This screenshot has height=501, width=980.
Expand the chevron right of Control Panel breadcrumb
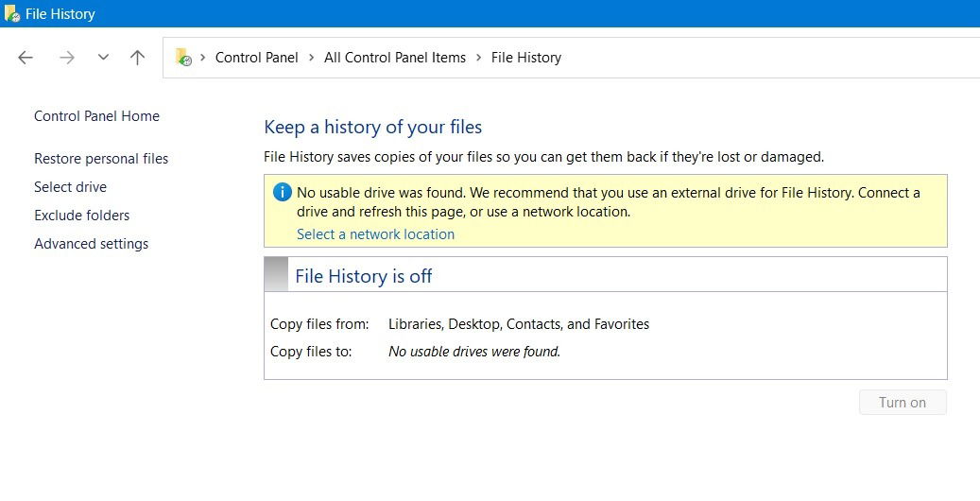[311, 58]
